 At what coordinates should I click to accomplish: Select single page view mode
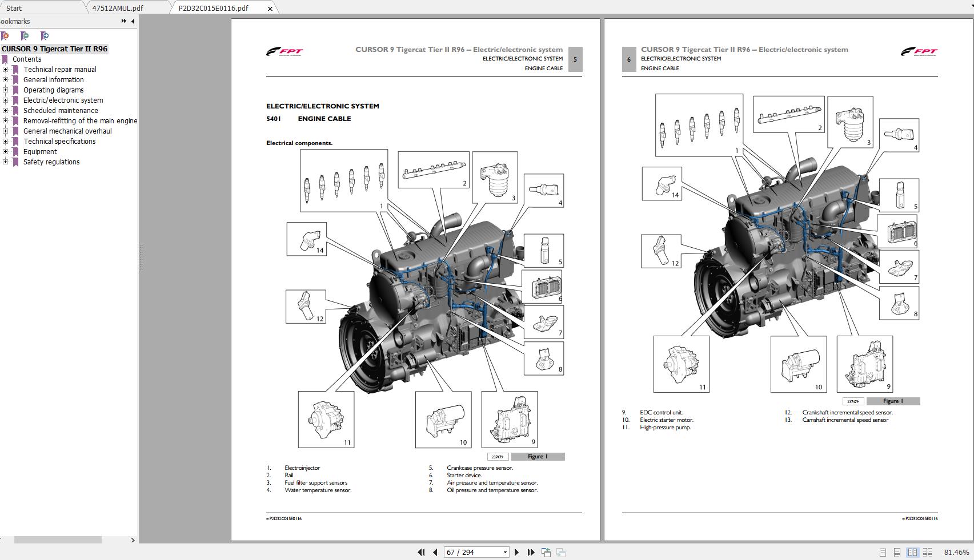click(x=883, y=553)
